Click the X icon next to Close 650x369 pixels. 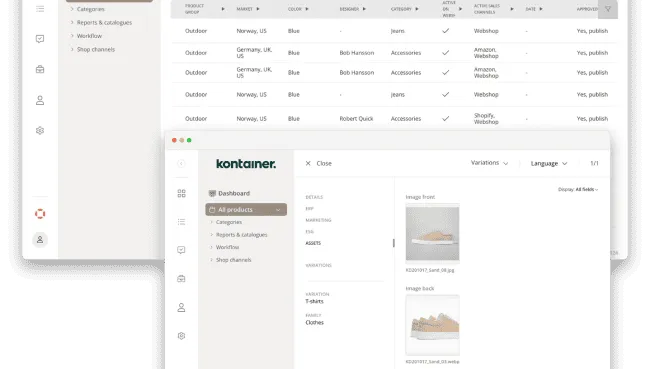point(308,163)
